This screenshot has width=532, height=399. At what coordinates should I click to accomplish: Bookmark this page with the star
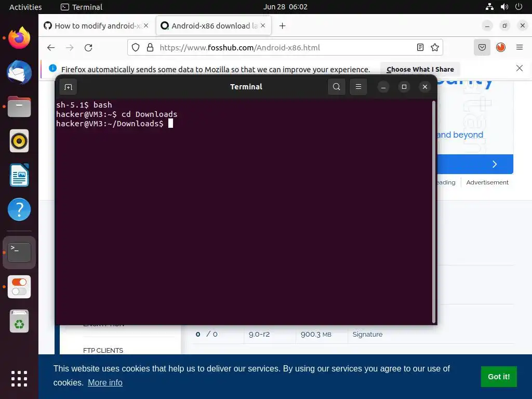(x=435, y=47)
